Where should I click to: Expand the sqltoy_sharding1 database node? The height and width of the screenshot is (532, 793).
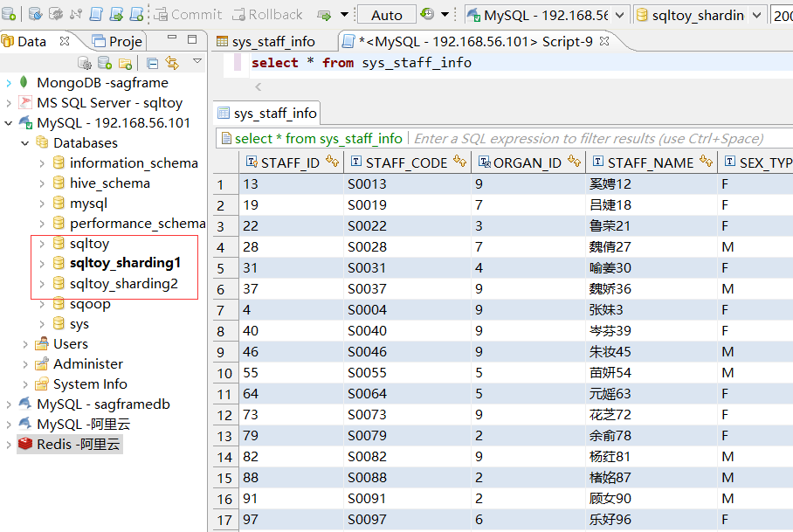(42, 263)
